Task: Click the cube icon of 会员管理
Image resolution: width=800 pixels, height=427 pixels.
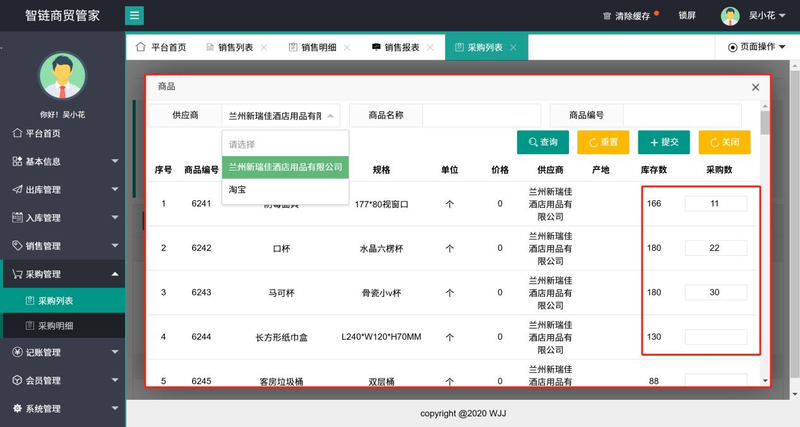Action: tap(17, 380)
